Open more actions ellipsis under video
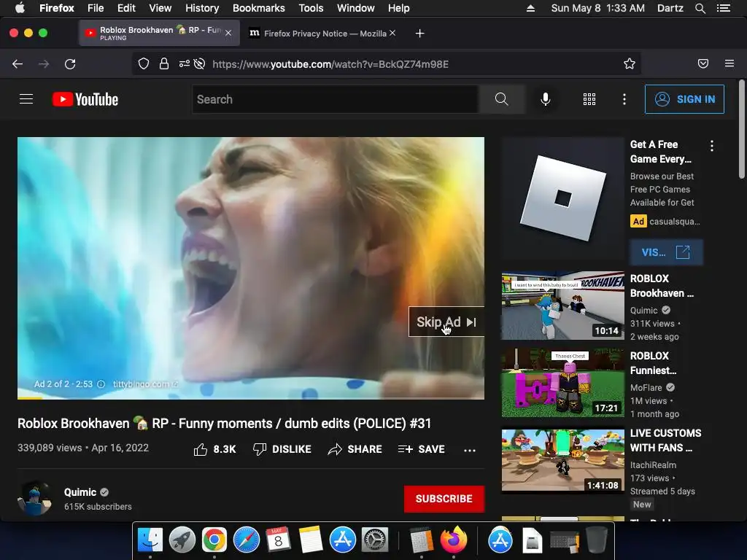This screenshot has height=560, width=747. click(x=470, y=450)
